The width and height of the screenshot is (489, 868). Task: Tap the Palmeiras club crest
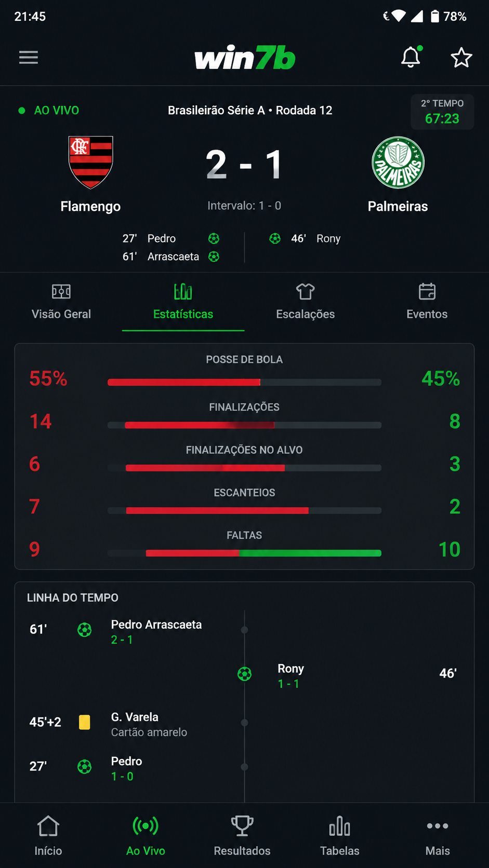click(398, 162)
